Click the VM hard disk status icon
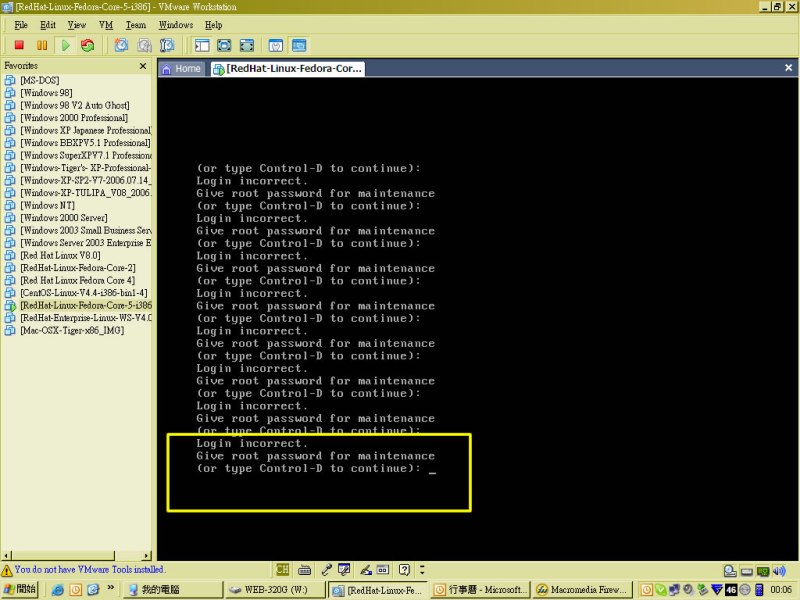 click(x=730, y=571)
